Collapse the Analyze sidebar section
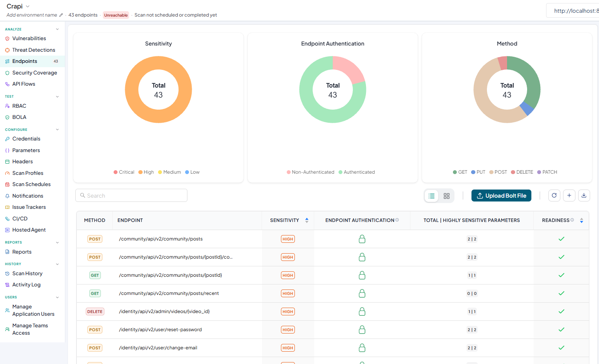The height and width of the screenshot is (364, 599). (58, 29)
